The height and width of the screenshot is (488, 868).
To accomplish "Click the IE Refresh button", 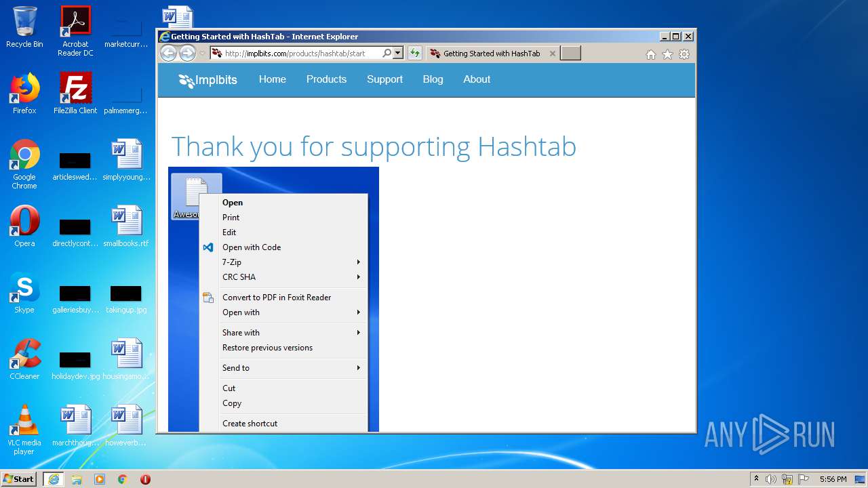I will click(414, 53).
